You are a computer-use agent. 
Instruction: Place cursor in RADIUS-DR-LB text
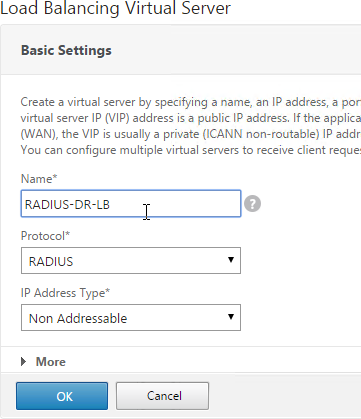tap(67, 204)
